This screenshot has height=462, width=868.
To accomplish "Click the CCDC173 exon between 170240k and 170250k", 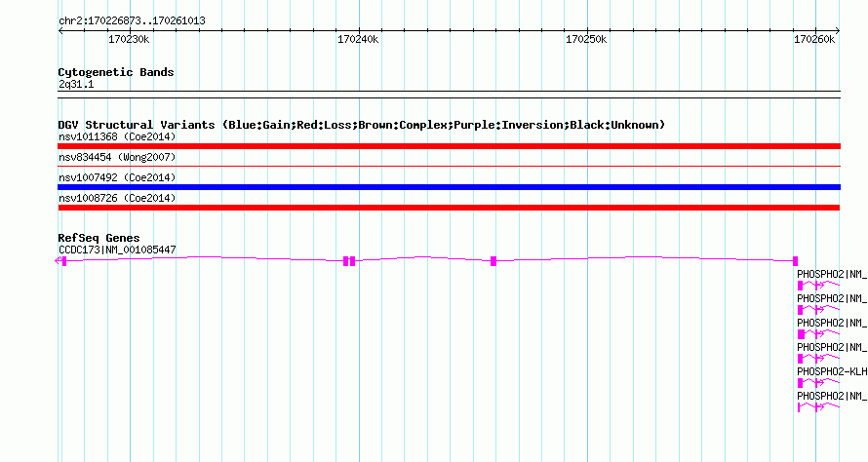I will click(x=493, y=261).
